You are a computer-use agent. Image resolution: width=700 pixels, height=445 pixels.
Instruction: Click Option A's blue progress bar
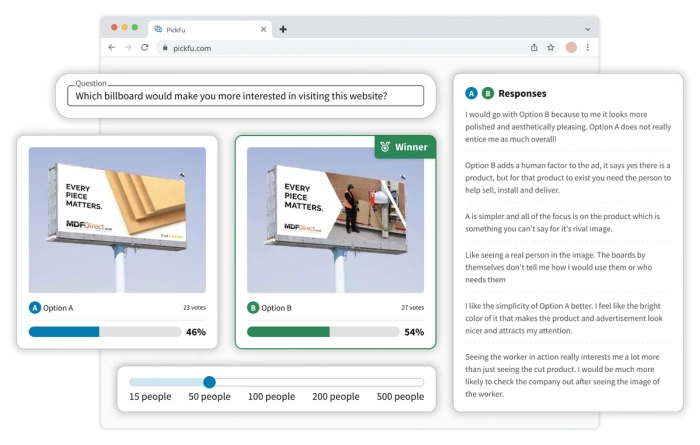point(105,332)
